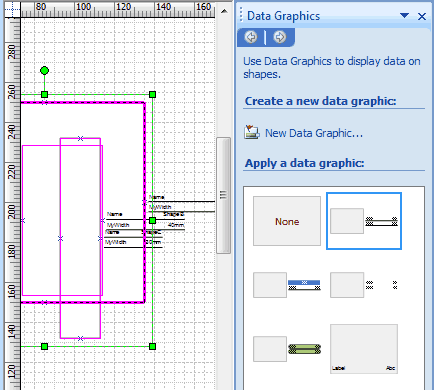The image size is (434, 390).
Task: Click the green rotation handle above the shape
Action: (x=44, y=71)
